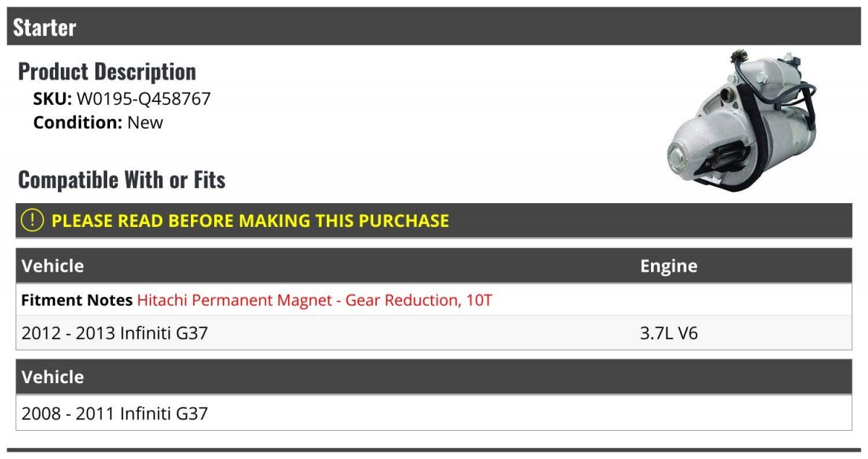Select the Starter header bar
The width and height of the screenshot is (868, 459).
pyautogui.click(x=434, y=27)
